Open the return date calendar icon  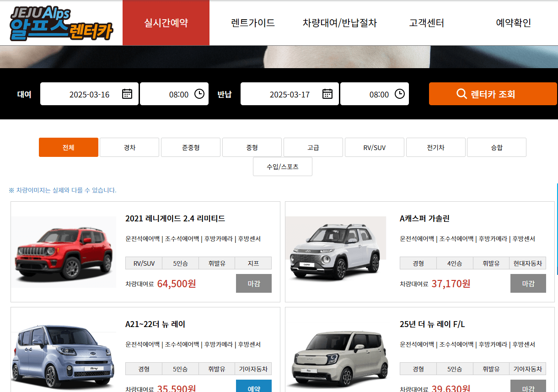[327, 94]
